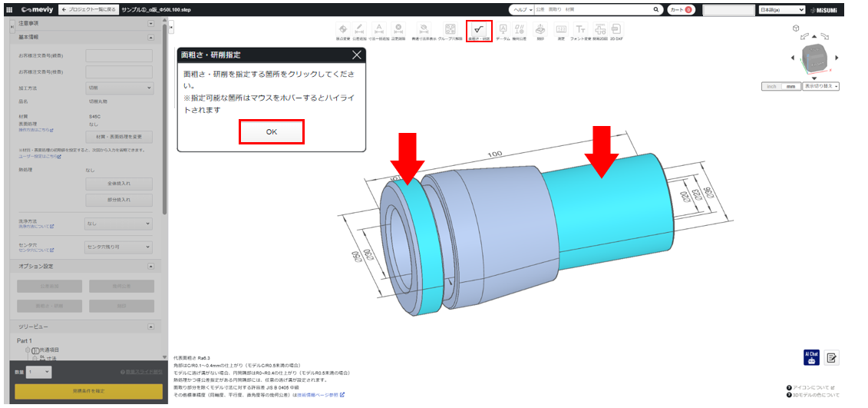Open the 日本語(ja) language dropdown

pos(781,10)
